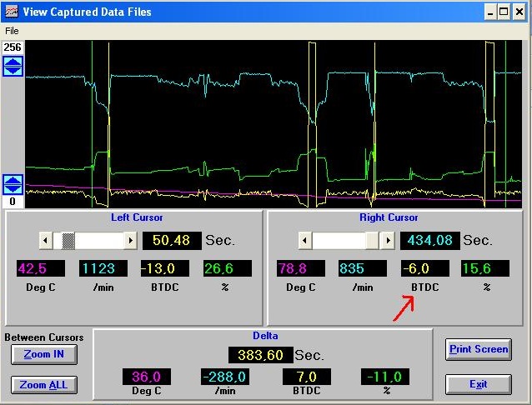The image size is (532, 405).
Task: Click Right Cursor RPM value 835
Action: pyautogui.click(x=363, y=268)
